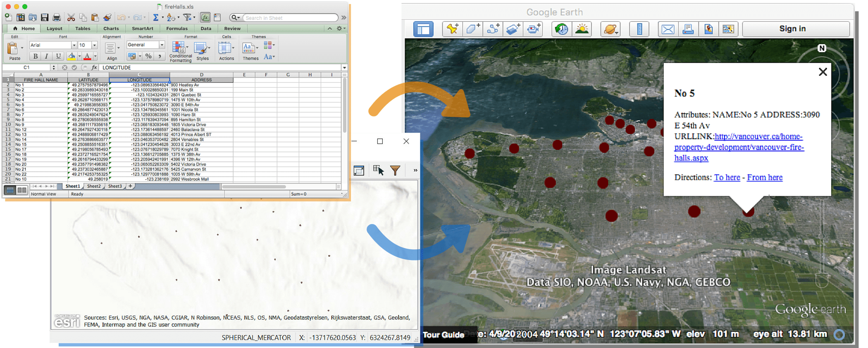Click Add Image Overlay icon

coord(513,29)
